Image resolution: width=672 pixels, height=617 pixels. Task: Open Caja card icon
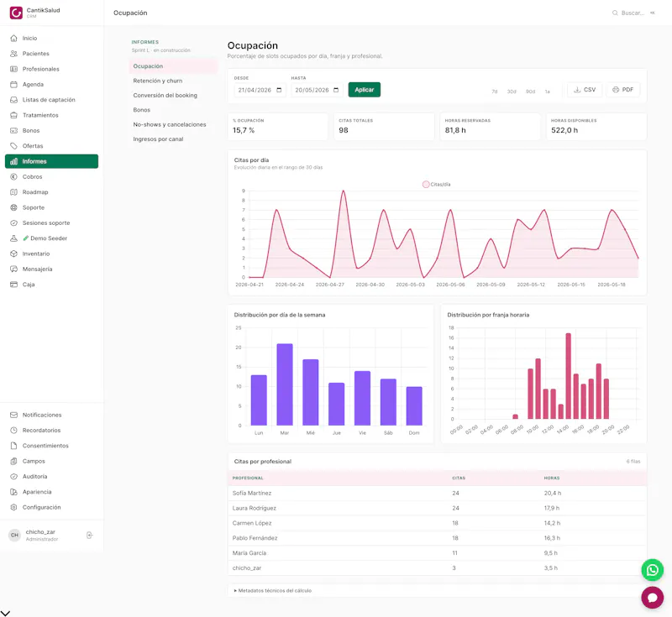(x=13, y=285)
